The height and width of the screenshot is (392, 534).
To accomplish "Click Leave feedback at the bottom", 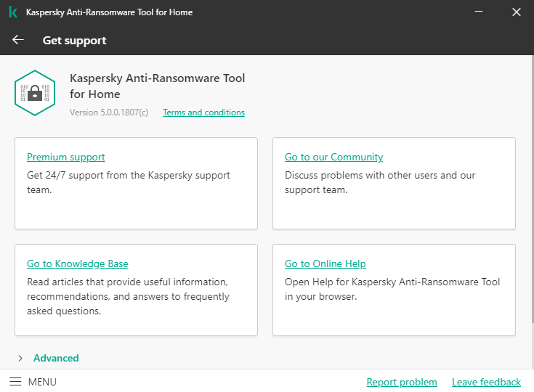I will point(486,382).
